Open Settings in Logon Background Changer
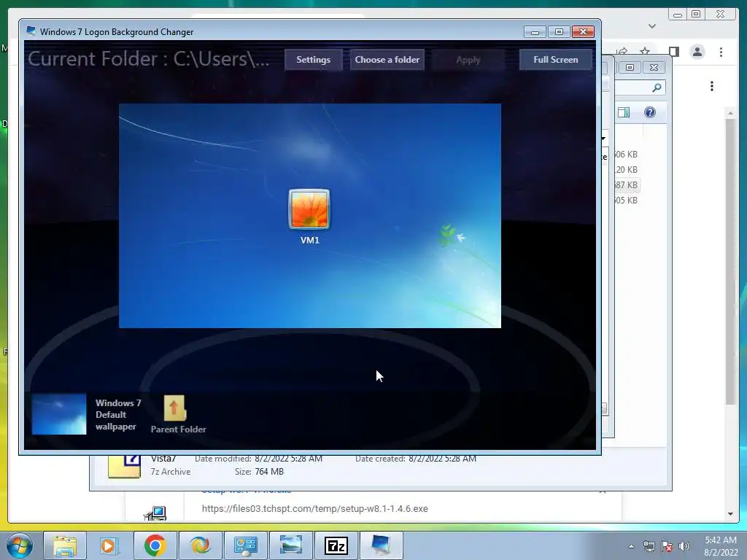Viewport: 747px width, 560px height. [x=313, y=60]
